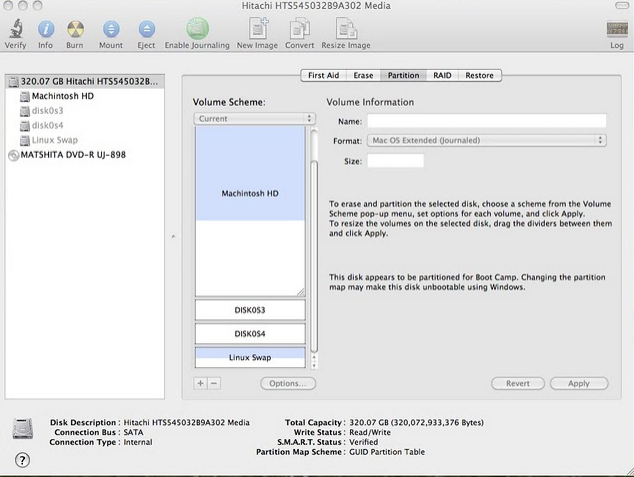This screenshot has height=477, width=634.
Task: Select 320.07 GB Hitachi disk in sidebar
Action: pos(85,81)
